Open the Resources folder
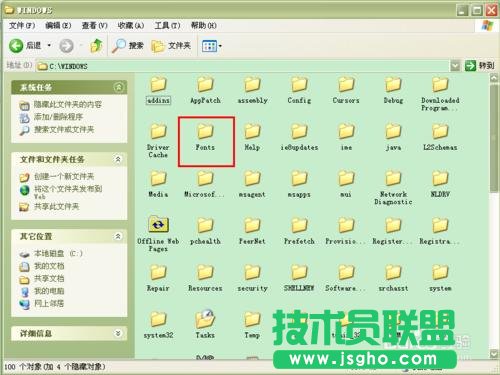Viewport: 500px width, 375px height. (205, 278)
